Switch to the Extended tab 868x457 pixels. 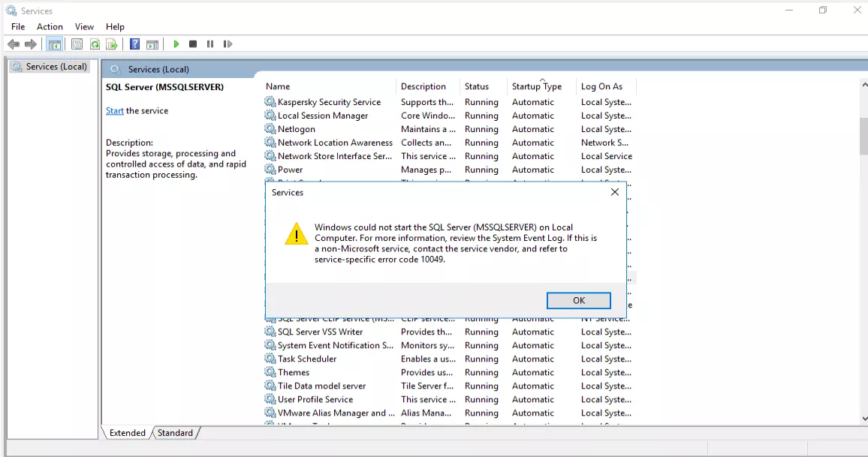[x=128, y=433]
